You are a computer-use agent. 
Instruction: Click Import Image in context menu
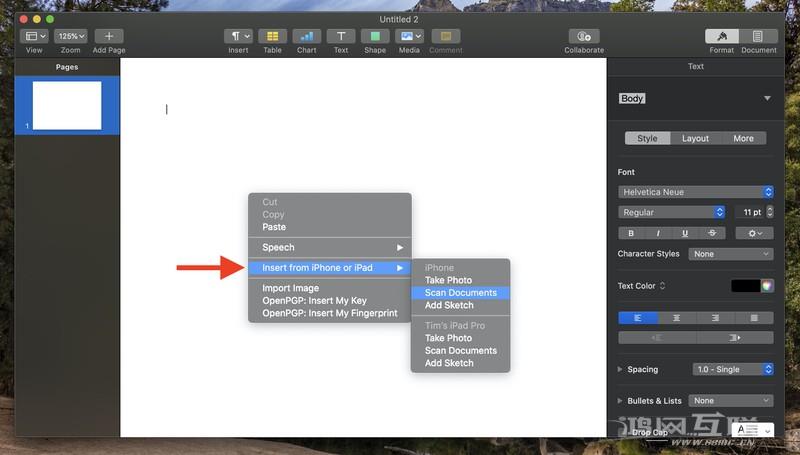pyautogui.click(x=290, y=288)
